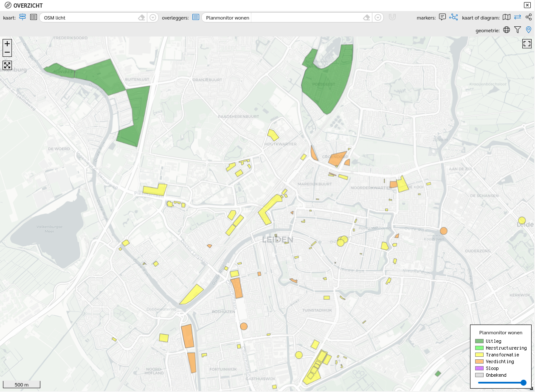
Task: Click the Uitleg legend color swatch
Action: pyautogui.click(x=479, y=341)
